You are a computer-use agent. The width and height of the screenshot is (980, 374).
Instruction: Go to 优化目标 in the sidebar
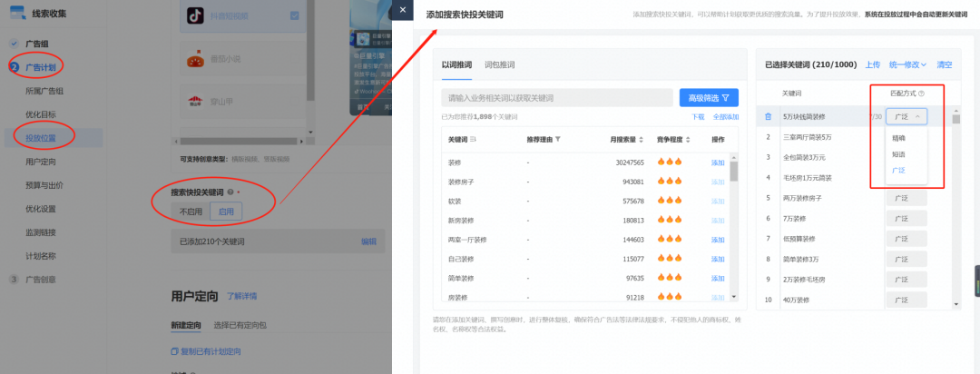tap(41, 114)
